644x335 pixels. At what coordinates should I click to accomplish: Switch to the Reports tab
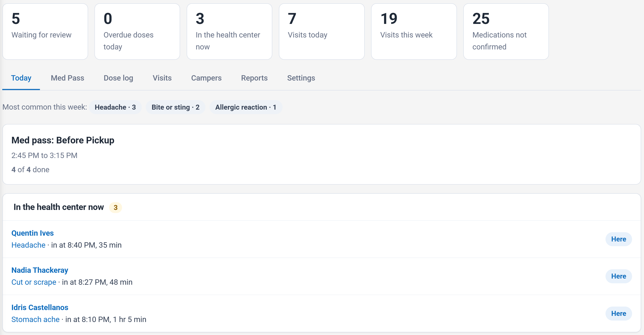[x=254, y=78]
